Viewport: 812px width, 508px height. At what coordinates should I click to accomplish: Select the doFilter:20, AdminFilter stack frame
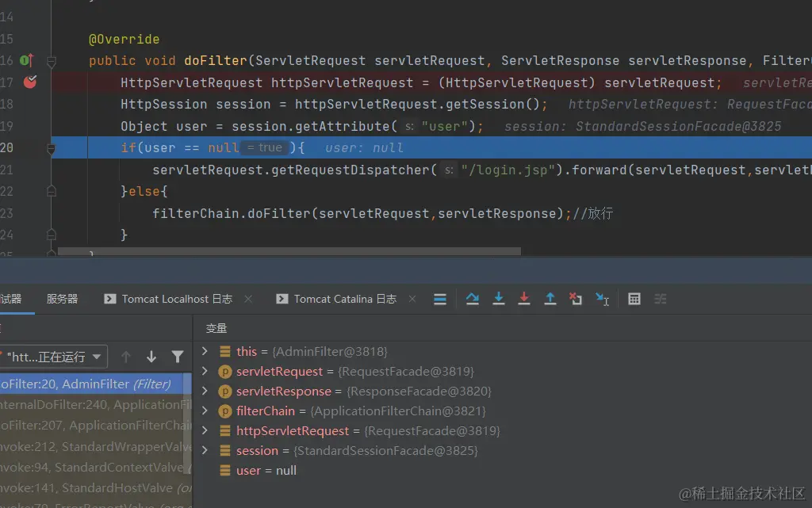click(x=96, y=384)
